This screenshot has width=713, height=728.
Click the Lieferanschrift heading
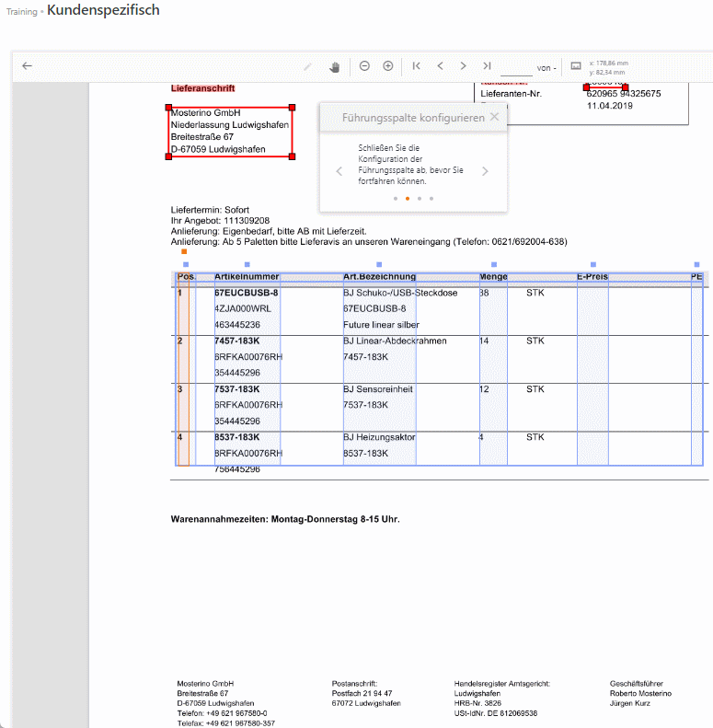coord(202,88)
